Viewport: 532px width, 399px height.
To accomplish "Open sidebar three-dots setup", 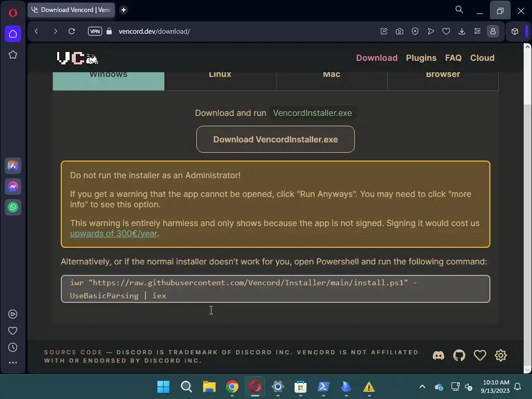I will pyautogui.click(x=13, y=363).
